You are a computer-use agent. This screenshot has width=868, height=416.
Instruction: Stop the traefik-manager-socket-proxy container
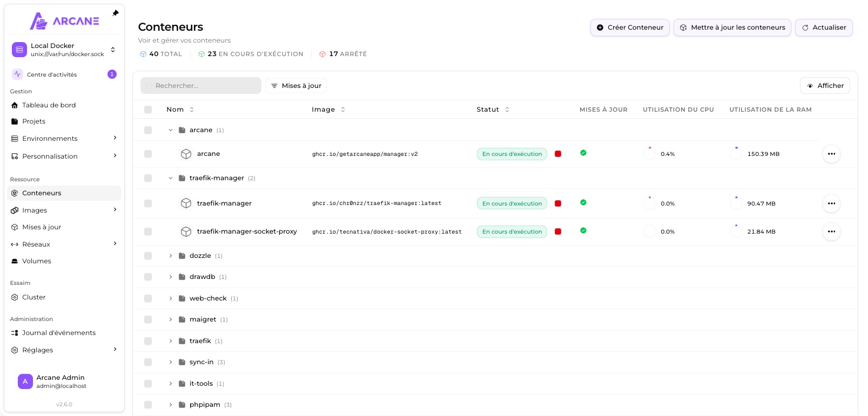pos(558,231)
